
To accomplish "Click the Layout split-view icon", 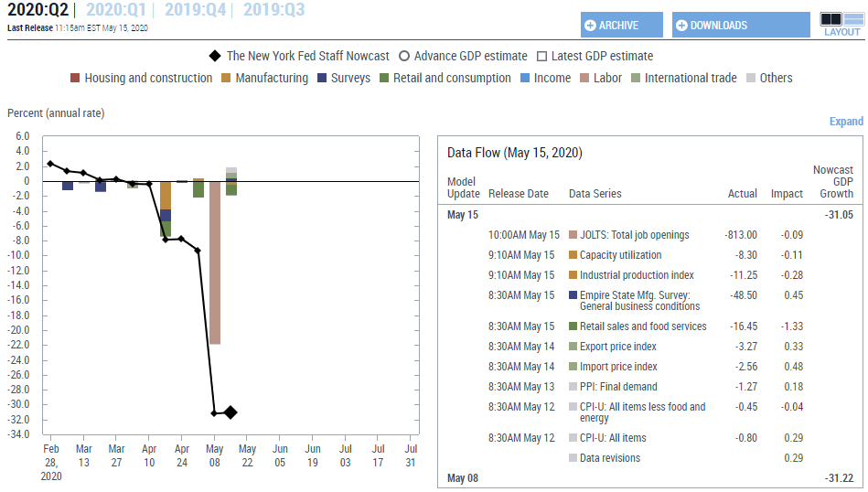I will [841, 19].
